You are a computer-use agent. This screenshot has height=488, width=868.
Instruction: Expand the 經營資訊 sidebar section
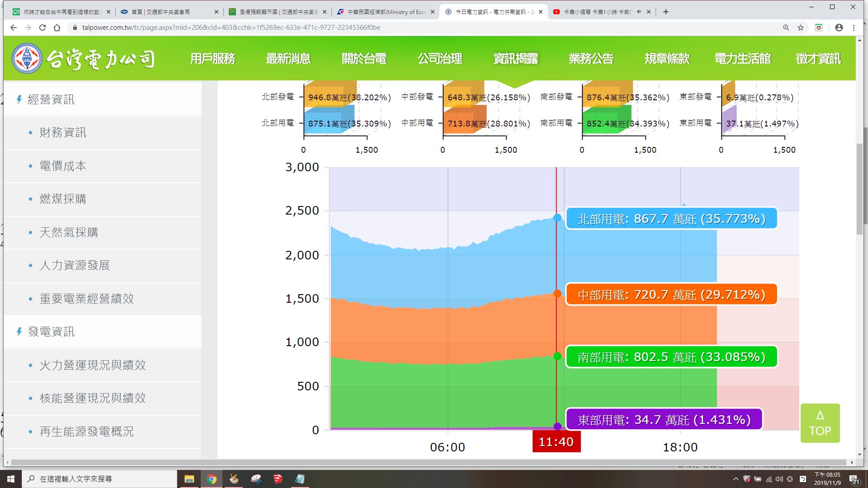pyautogui.click(x=103, y=99)
